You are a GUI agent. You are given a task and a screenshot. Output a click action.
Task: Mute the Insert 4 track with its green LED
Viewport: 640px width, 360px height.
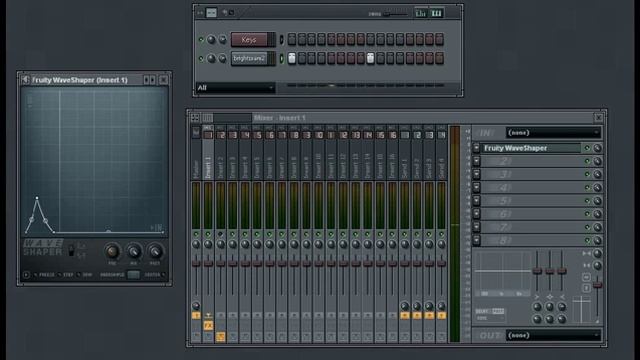pyautogui.click(x=245, y=234)
